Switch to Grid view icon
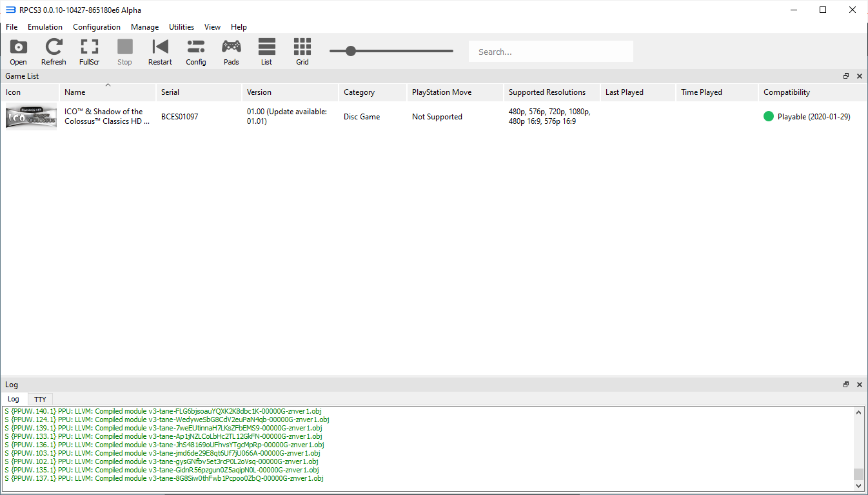This screenshot has height=495, width=868. (x=302, y=52)
